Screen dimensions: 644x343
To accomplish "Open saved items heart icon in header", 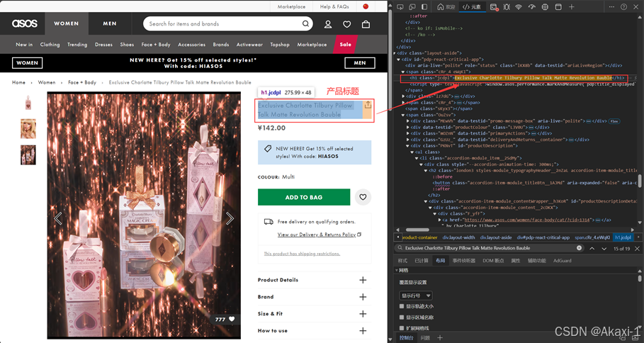I will 347,24.
